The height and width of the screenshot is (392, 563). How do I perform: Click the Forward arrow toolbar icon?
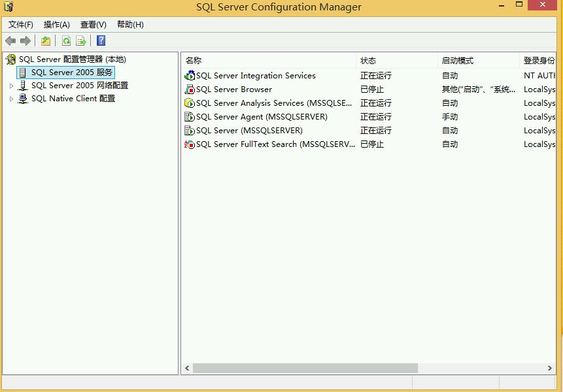click(x=26, y=41)
